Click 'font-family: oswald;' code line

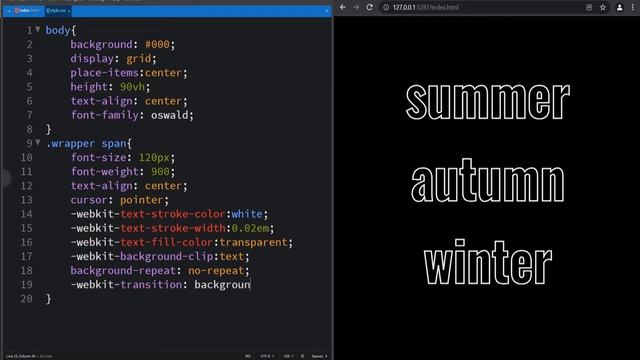click(x=132, y=115)
